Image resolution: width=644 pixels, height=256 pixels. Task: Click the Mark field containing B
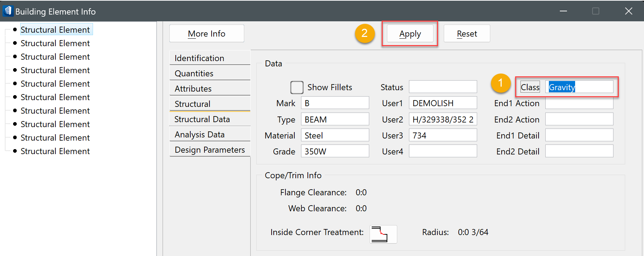point(335,103)
